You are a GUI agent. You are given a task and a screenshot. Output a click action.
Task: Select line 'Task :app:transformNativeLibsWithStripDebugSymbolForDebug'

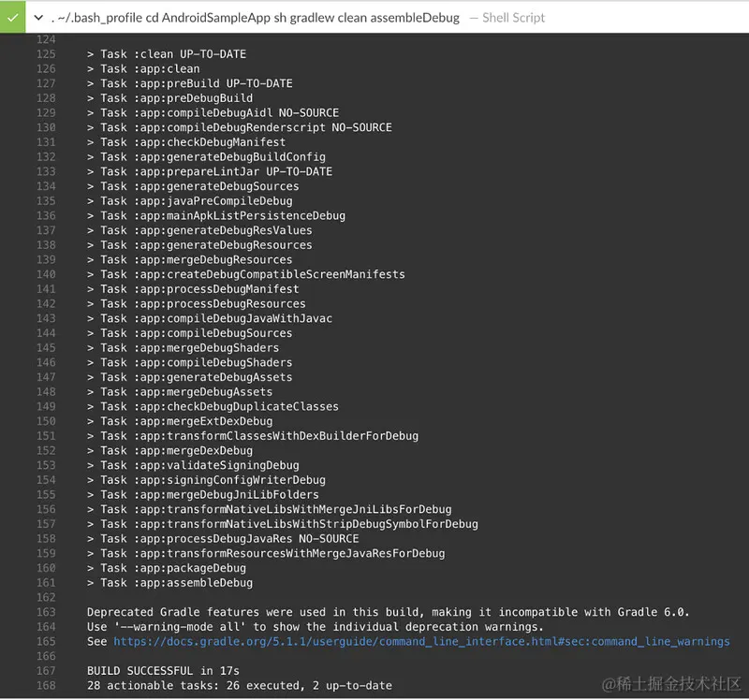(x=283, y=524)
